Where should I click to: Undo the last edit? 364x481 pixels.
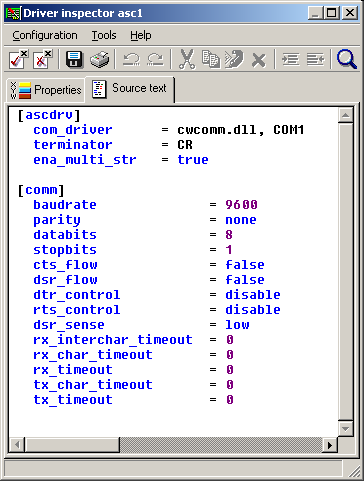[131, 60]
